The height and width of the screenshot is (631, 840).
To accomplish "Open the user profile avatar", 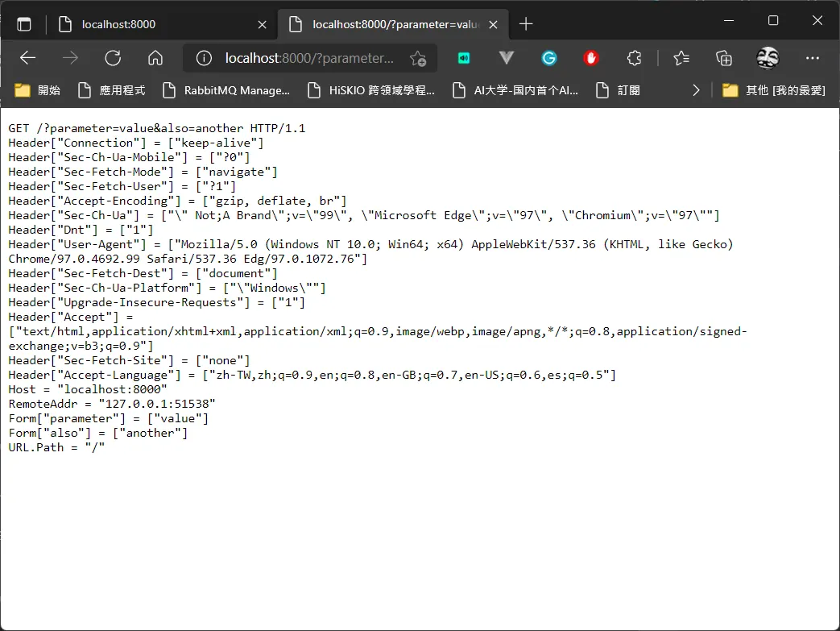I will click(x=768, y=58).
